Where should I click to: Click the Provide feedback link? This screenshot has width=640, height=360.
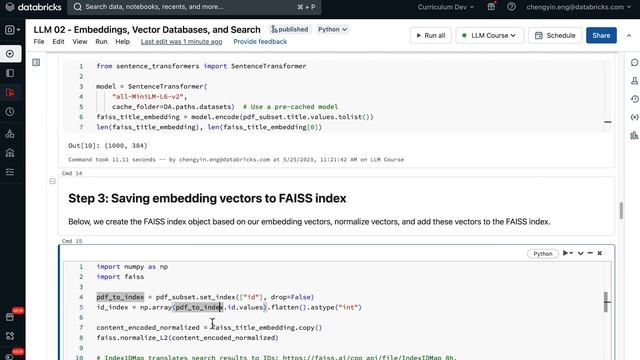pos(260,42)
